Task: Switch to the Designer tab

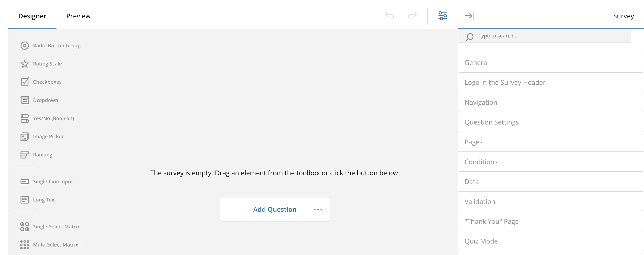Action: [x=32, y=16]
